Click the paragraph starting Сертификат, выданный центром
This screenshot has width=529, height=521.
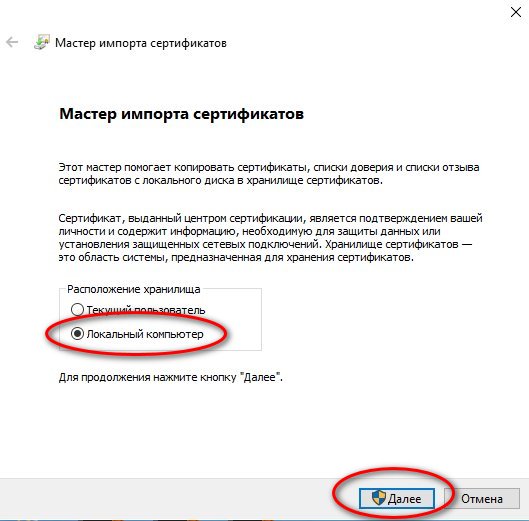click(x=270, y=238)
